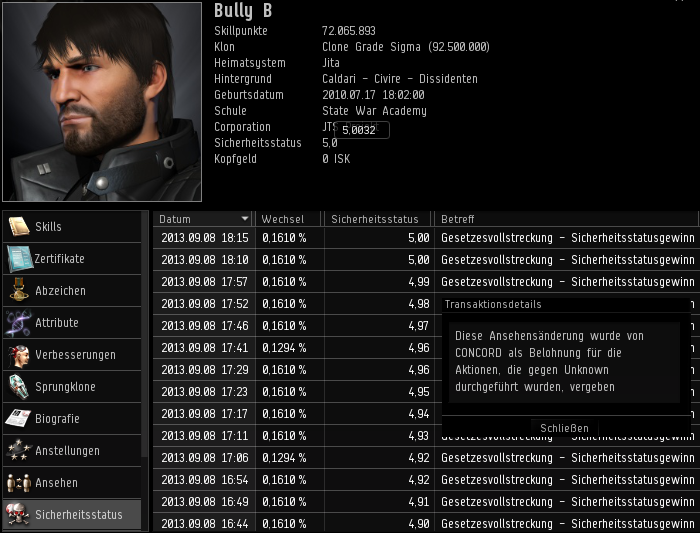This screenshot has height=533, width=700.
Task: Click the 0,1294 % value at 17:06
Action: [284, 458]
